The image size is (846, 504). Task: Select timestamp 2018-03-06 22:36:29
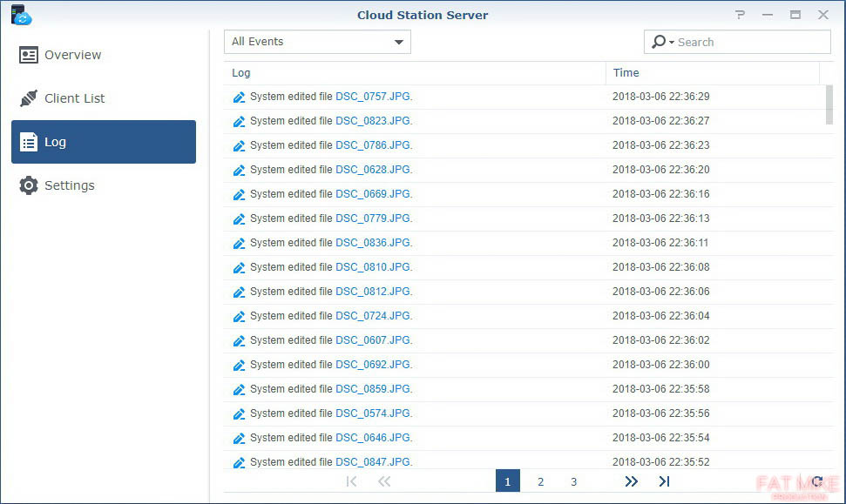click(x=661, y=97)
